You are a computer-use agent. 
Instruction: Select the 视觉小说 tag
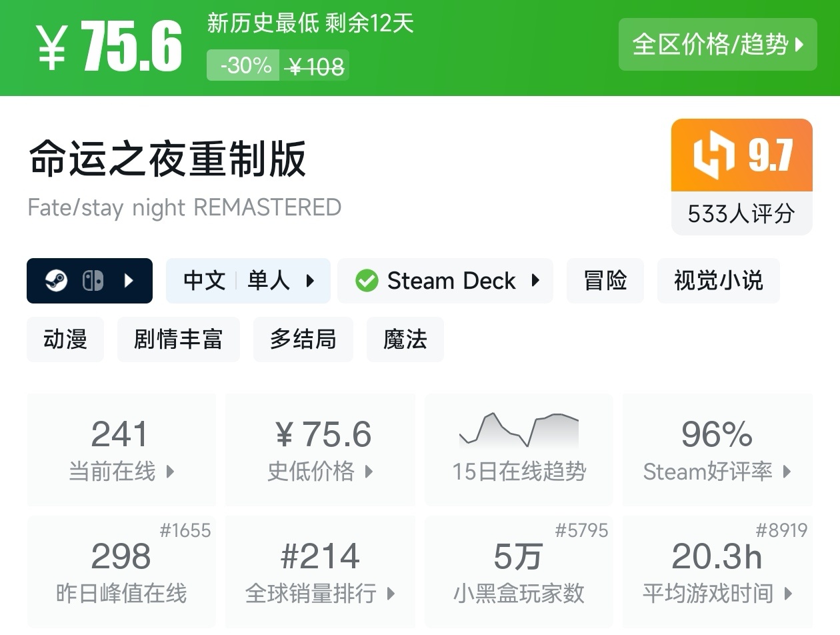tap(718, 281)
